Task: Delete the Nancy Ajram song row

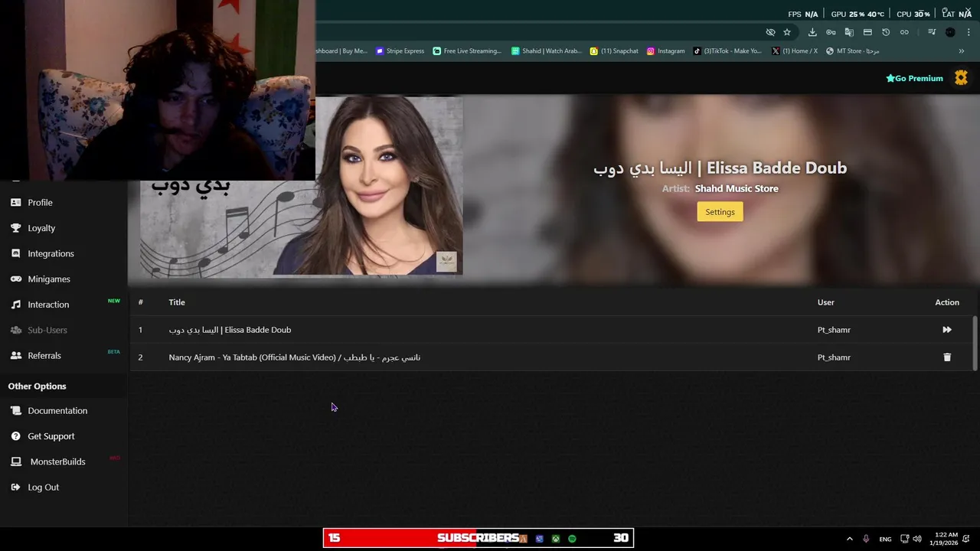Action: click(x=947, y=357)
